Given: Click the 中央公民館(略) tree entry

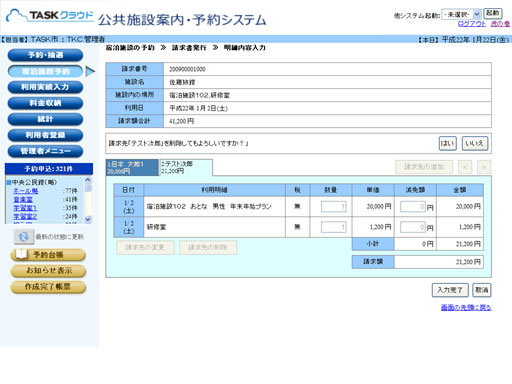Looking at the screenshot, I should point(34,182).
